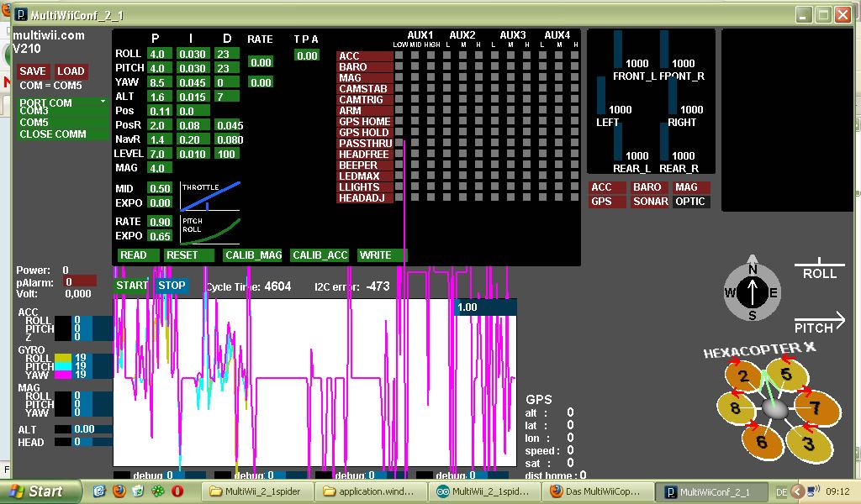Click the LEVEL D value field 100
This screenshot has width=861, height=504.
click(x=227, y=154)
